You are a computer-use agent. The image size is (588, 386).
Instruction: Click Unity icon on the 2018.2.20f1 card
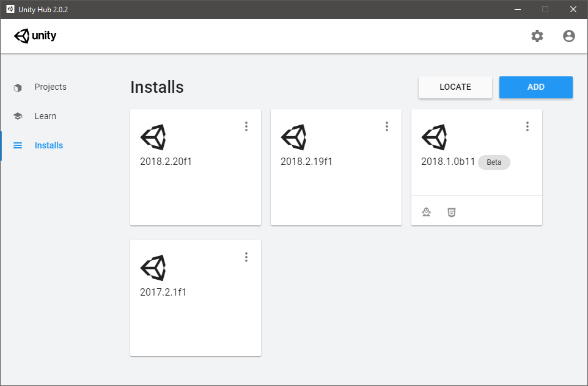click(153, 137)
